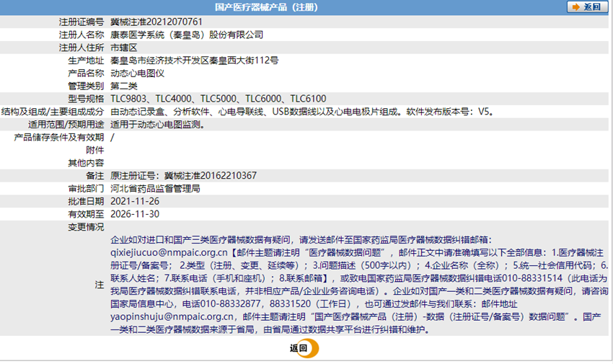Click the 管理类别 label
The width and height of the screenshot is (613, 364).
[86, 86]
